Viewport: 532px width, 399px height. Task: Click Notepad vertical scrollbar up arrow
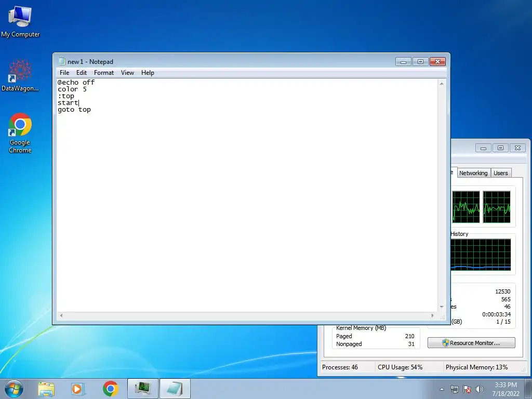click(442, 84)
